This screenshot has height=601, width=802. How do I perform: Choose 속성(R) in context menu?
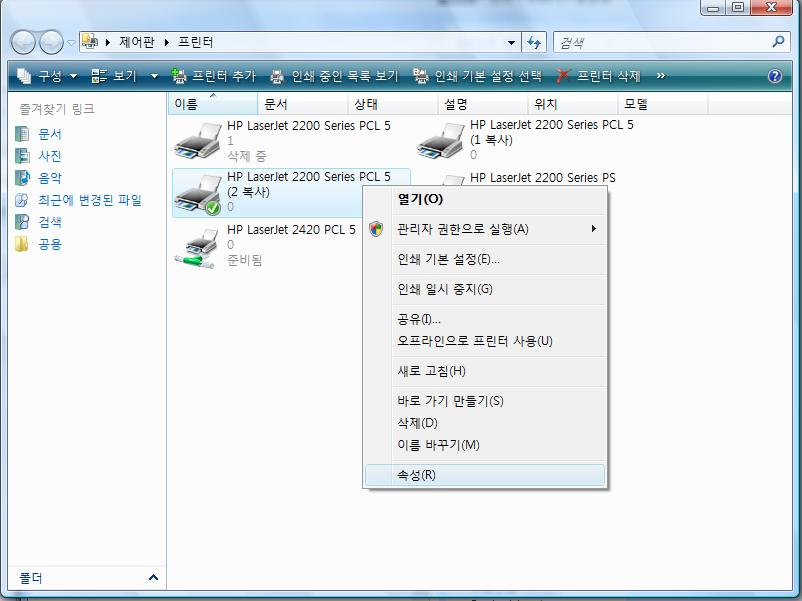[x=485, y=475]
